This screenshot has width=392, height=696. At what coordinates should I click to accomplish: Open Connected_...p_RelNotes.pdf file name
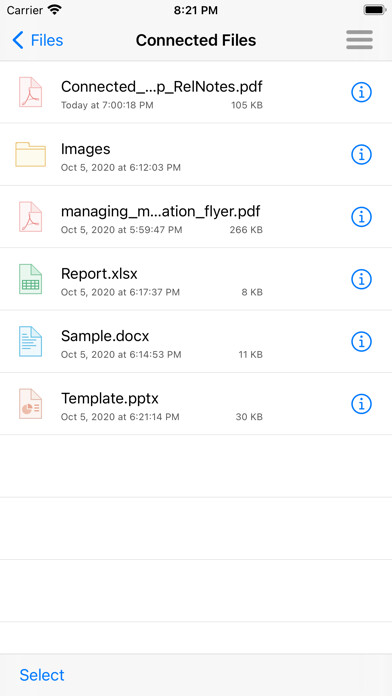coord(162,87)
